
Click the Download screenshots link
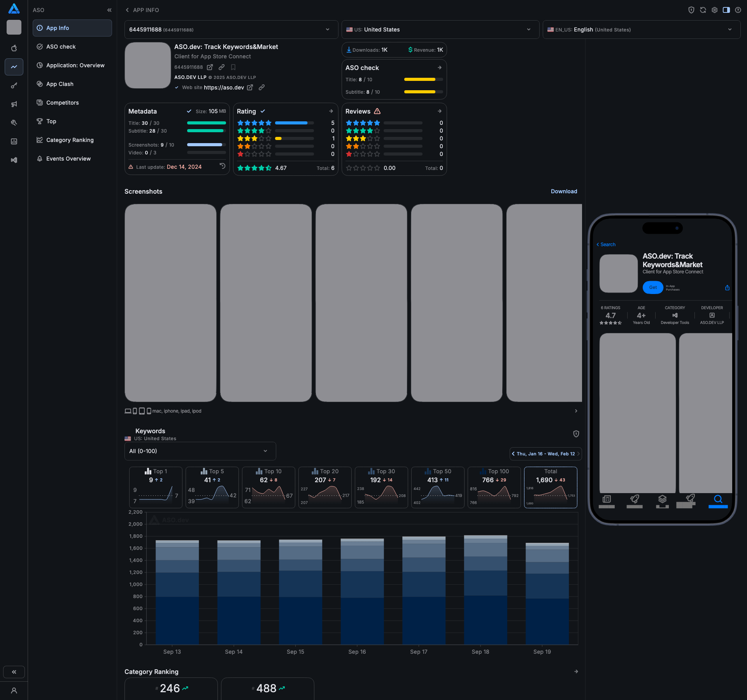[x=564, y=191]
